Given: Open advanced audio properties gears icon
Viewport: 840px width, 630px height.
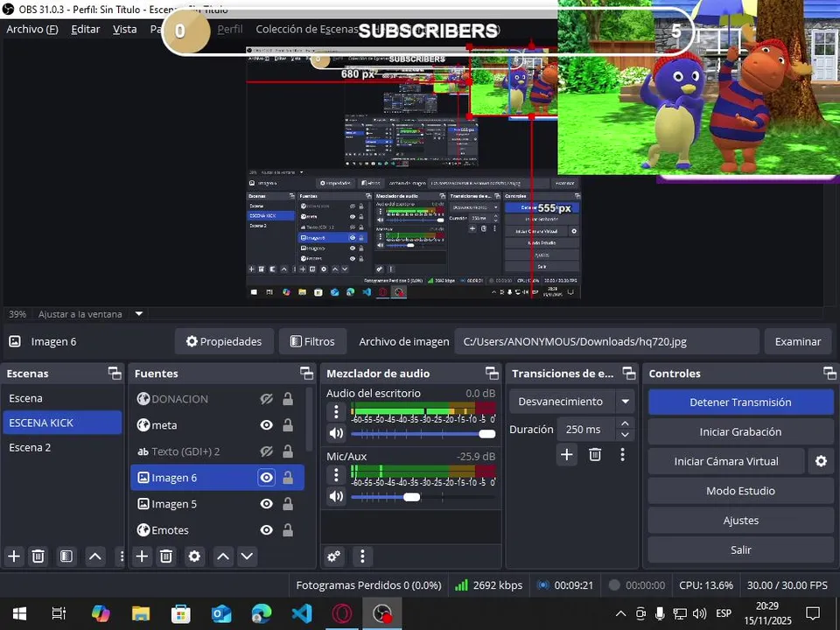Looking at the screenshot, I should click(x=333, y=556).
